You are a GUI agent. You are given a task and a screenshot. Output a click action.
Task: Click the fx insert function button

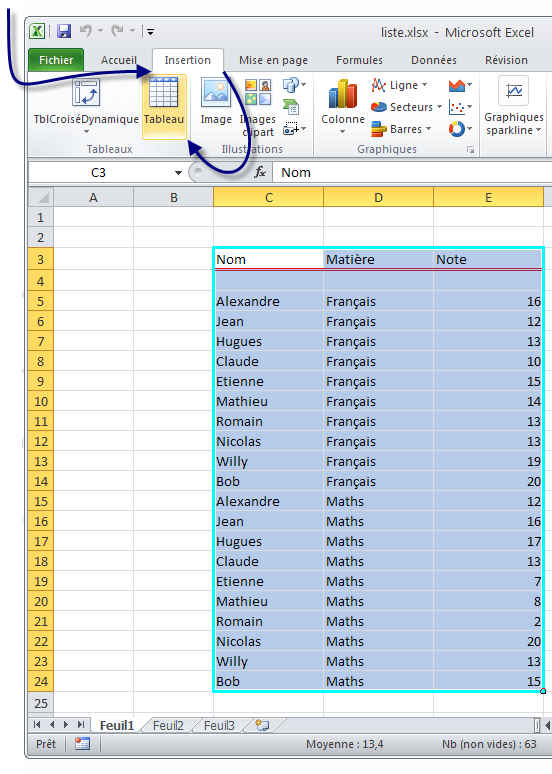pos(260,172)
